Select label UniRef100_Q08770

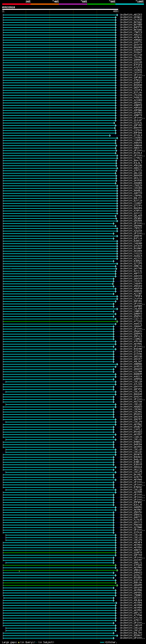131,42
